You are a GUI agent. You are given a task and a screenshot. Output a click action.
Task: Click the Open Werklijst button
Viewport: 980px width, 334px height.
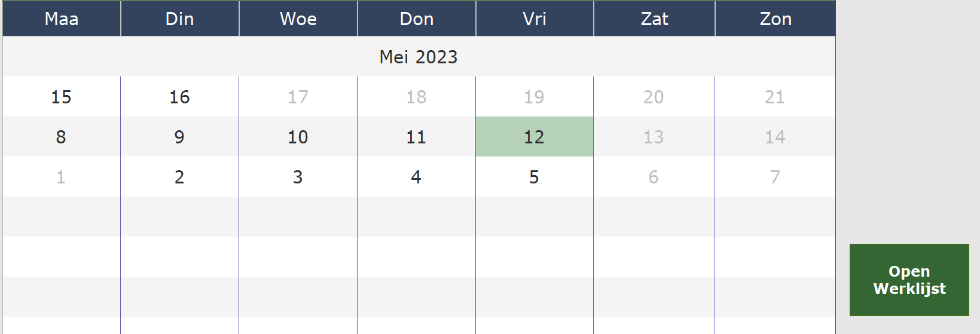[909, 280]
